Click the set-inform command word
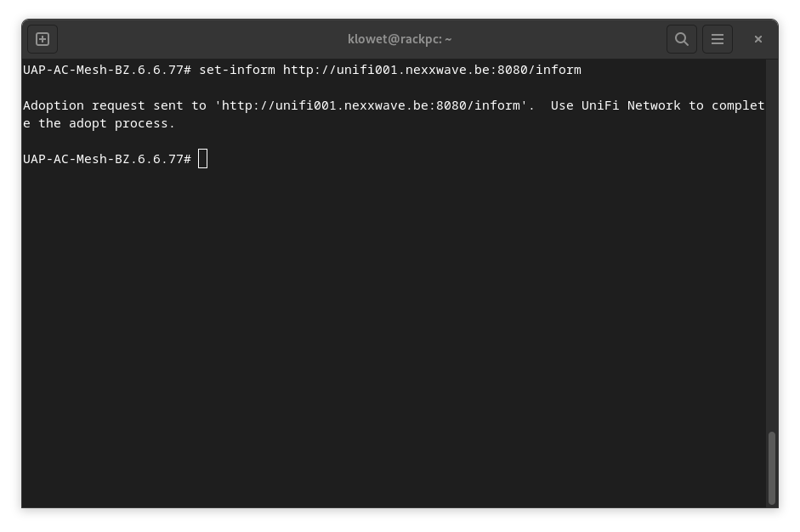 point(237,70)
